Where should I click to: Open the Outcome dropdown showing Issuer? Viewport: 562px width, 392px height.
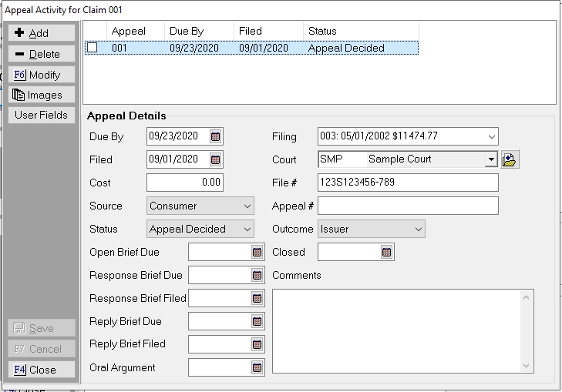point(418,230)
